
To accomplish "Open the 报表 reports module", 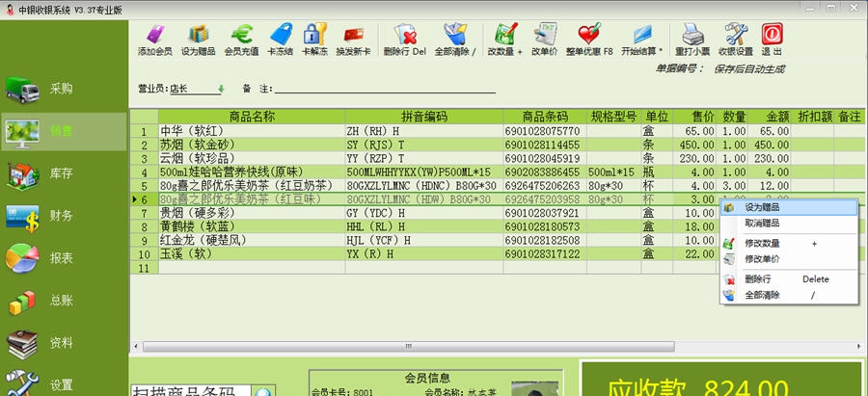I will [64, 258].
